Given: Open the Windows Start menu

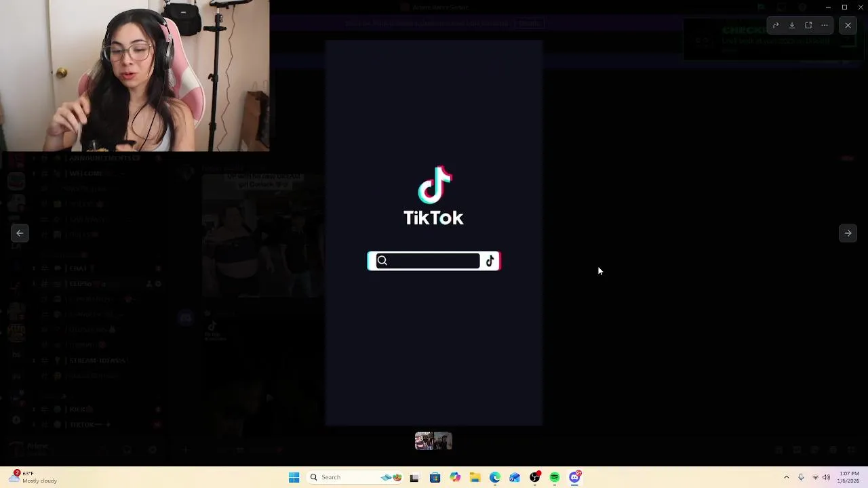Looking at the screenshot, I should coord(294,477).
